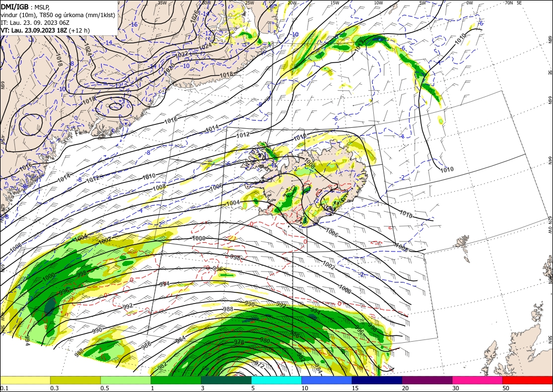Click the legend value '0.1'

tap(3, 388)
